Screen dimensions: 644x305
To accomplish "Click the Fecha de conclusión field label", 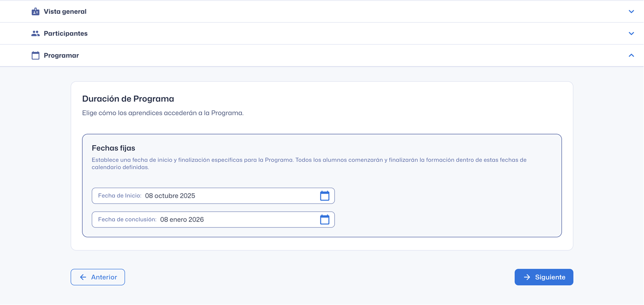I will [x=127, y=220].
